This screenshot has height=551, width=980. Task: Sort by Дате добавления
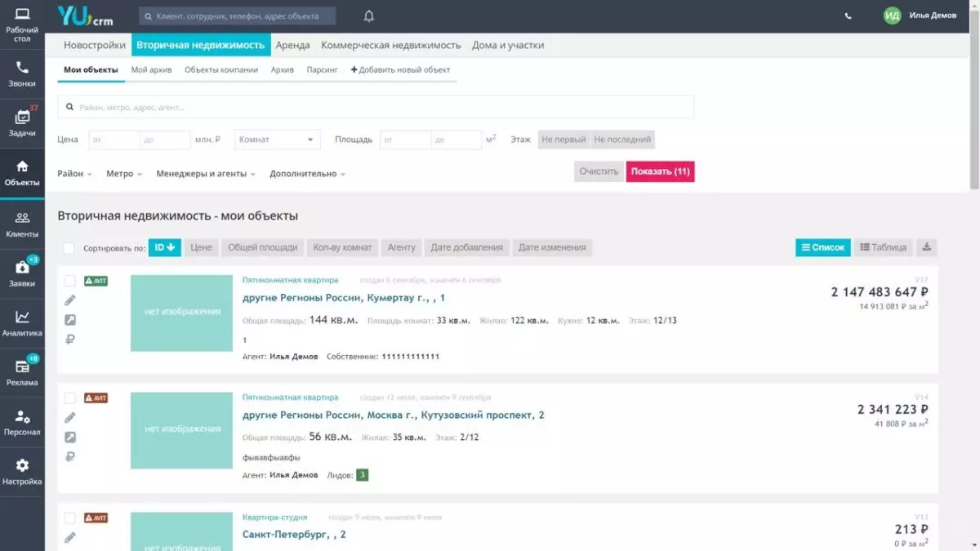(467, 247)
